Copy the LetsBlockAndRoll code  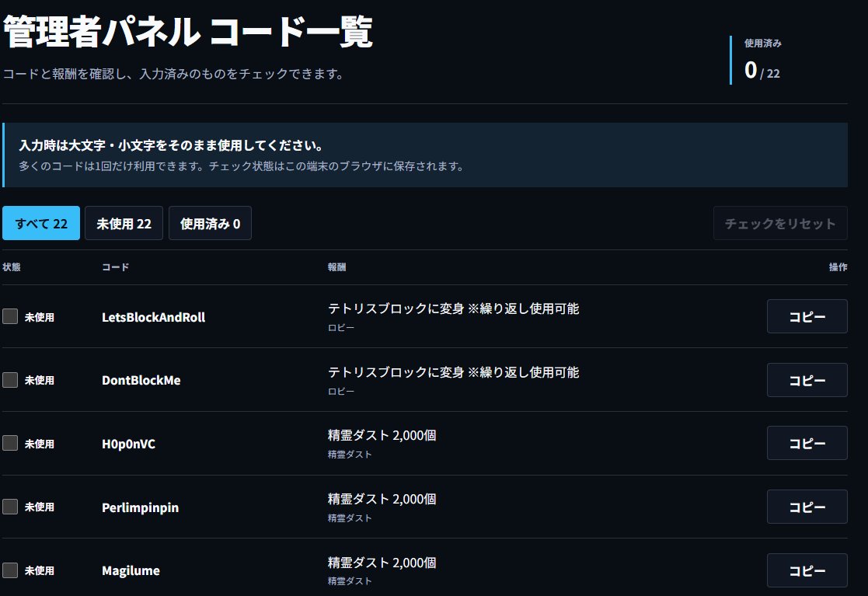(807, 316)
